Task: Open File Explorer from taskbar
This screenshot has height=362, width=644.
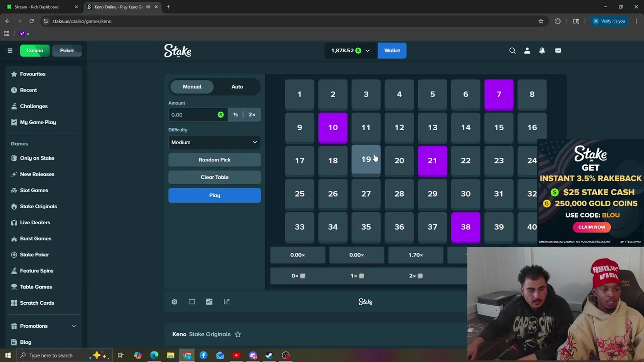Action: click(171, 355)
